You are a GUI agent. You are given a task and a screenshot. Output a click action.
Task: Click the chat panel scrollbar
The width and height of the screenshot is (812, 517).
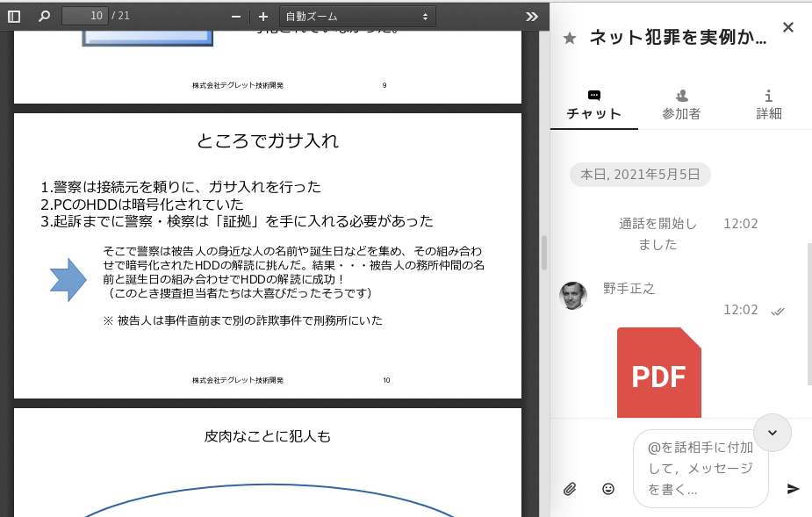809,314
